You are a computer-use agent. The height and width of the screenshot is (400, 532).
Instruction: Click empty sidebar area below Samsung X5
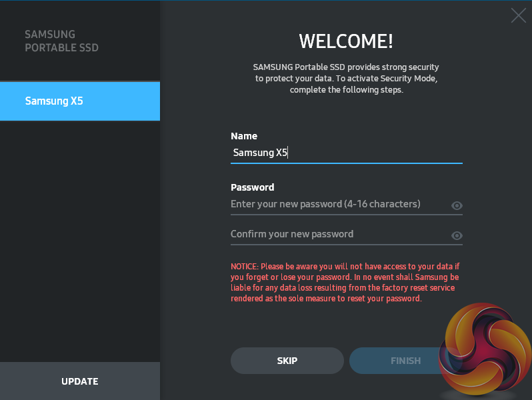tap(80, 240)
